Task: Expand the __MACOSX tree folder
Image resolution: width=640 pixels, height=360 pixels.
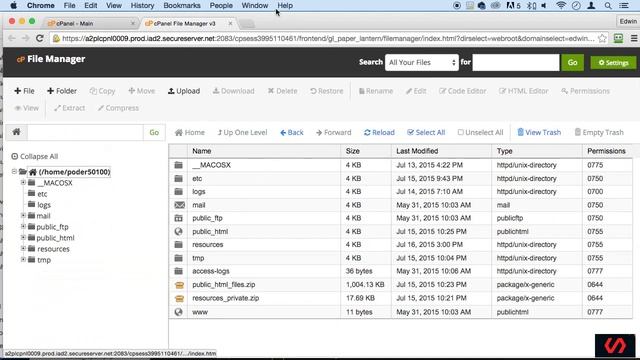Action: pyautogui.click(x=23, y=182)
